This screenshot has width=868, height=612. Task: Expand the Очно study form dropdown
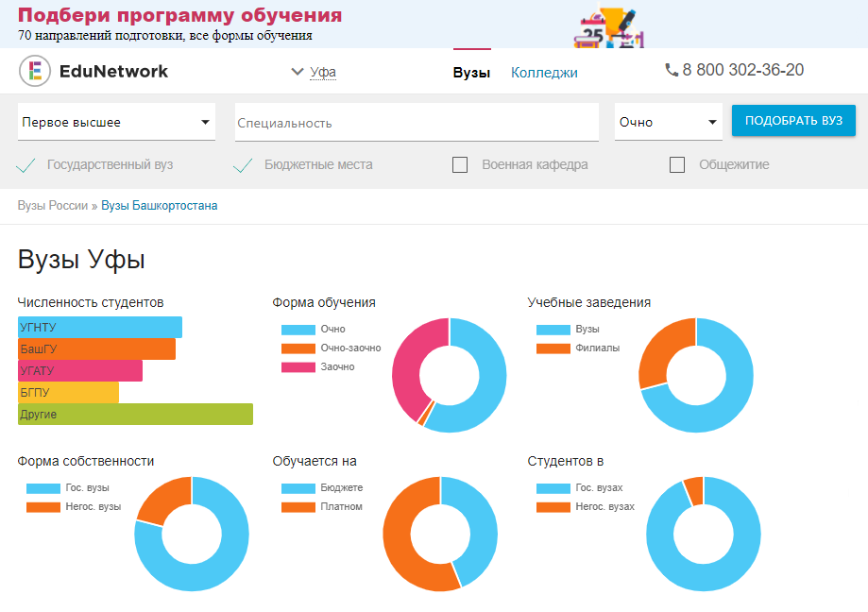pyautogui.click(x=668, y=122)
